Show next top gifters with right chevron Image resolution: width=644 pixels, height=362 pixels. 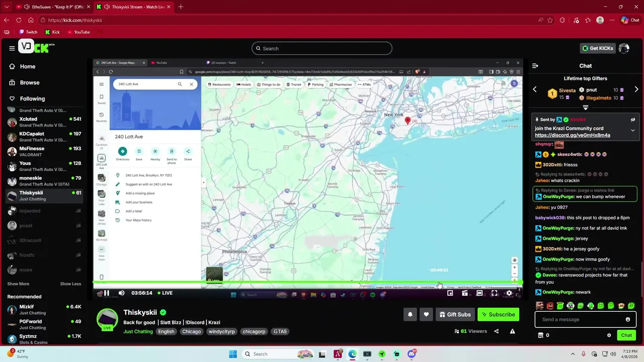pos(636,89)
